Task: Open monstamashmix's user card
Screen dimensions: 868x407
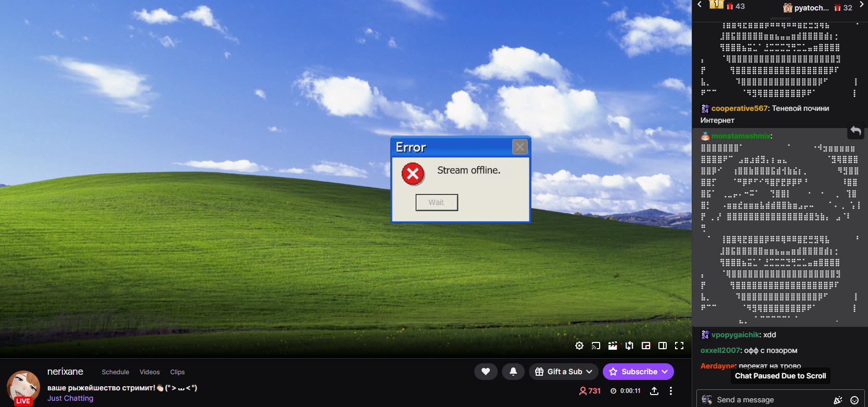Action: [741, 136]
